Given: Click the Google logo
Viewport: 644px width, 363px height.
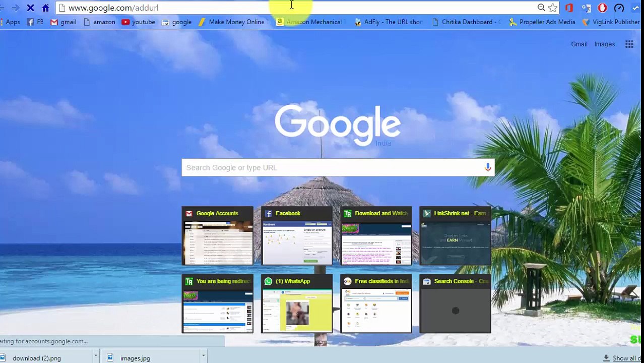Looking at the screenshot, I should tap(338, 125).
